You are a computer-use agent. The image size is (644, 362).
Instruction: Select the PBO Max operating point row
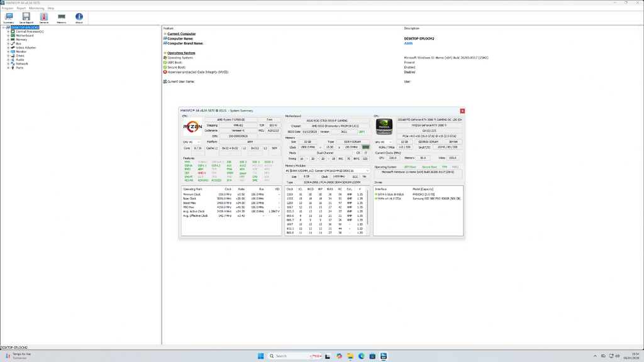pos(231,207)
